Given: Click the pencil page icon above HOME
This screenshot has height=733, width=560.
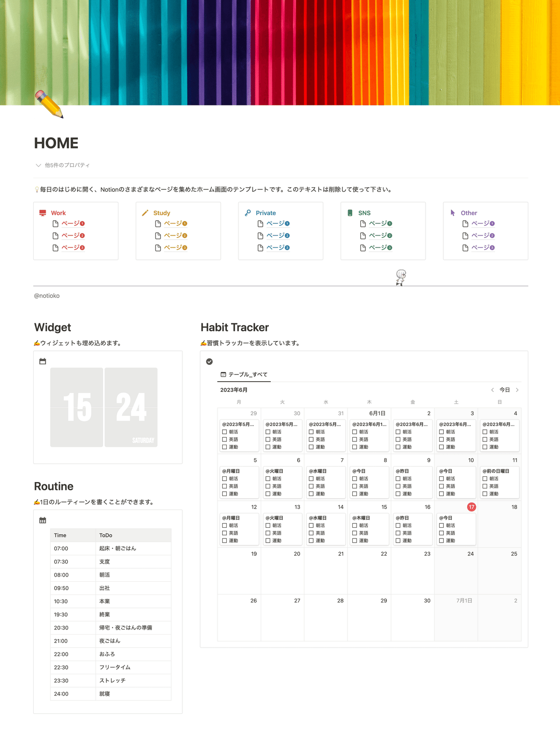Looking at the screenshot, I should coord(49,104).
